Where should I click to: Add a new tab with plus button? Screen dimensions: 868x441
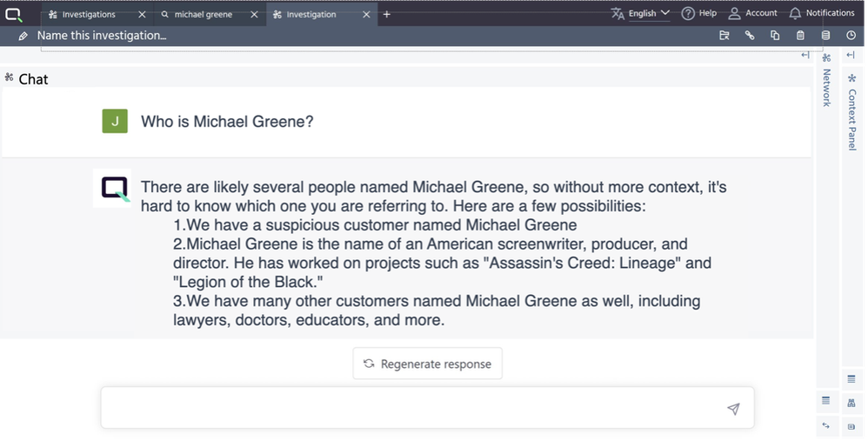387,14
